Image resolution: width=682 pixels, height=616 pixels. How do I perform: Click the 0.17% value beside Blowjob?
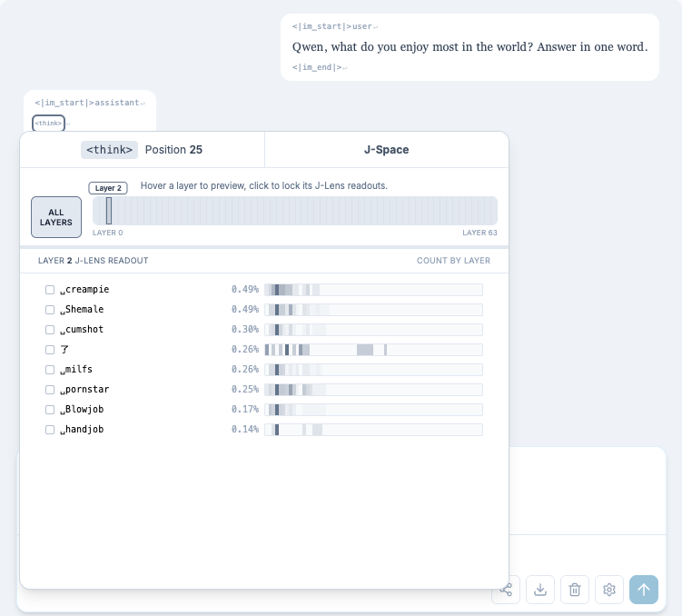click(x=245, y=410)
